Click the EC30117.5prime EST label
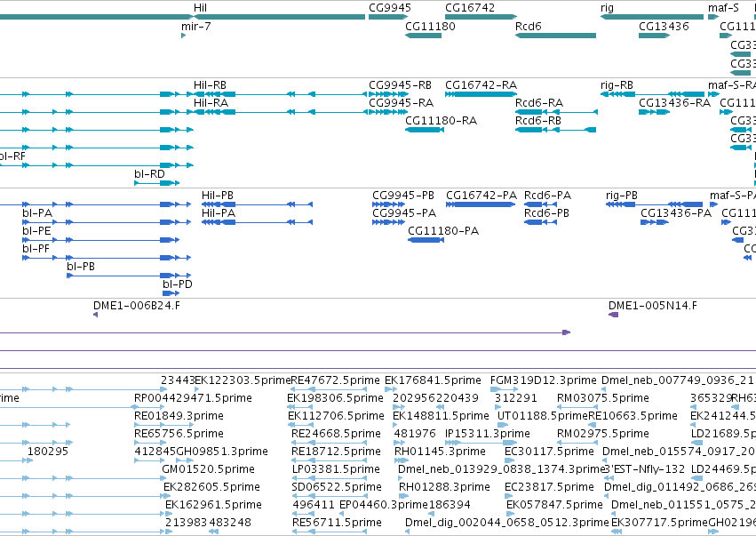Screen dimensions: 756x536 click(549, 452)
